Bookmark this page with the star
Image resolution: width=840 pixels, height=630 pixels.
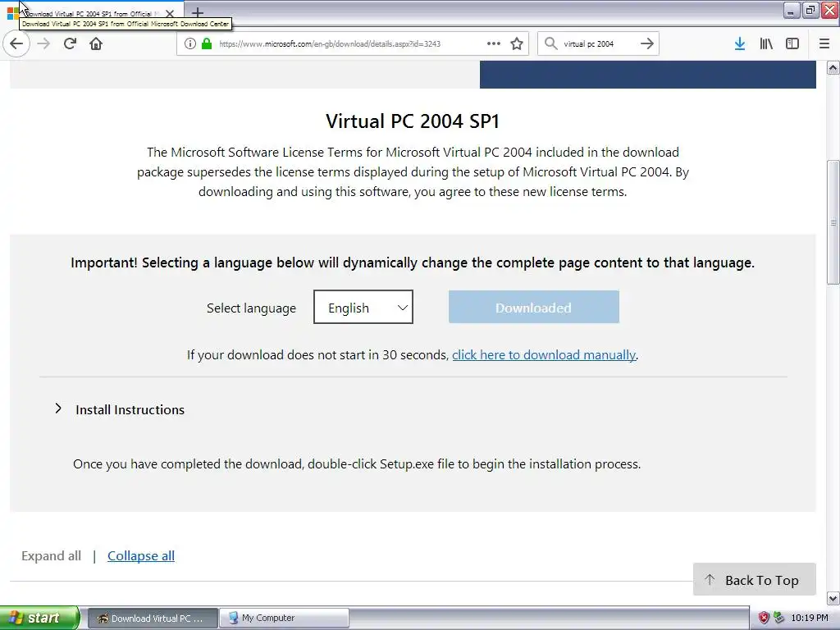point(517,43)
